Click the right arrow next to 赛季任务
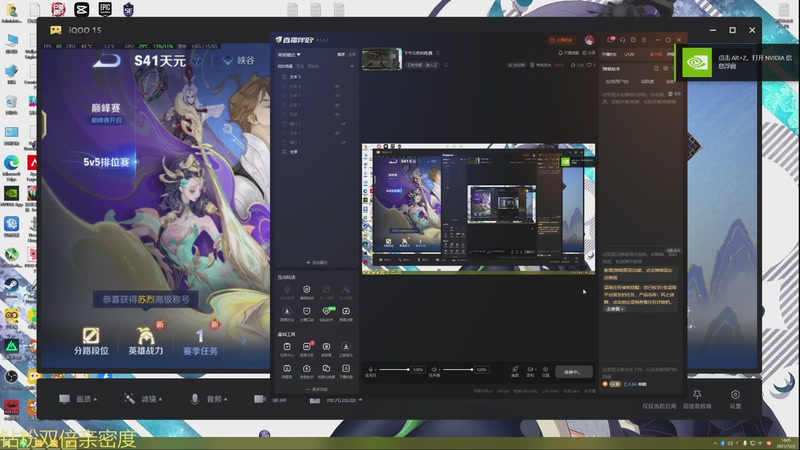 (x=244, y=341)
